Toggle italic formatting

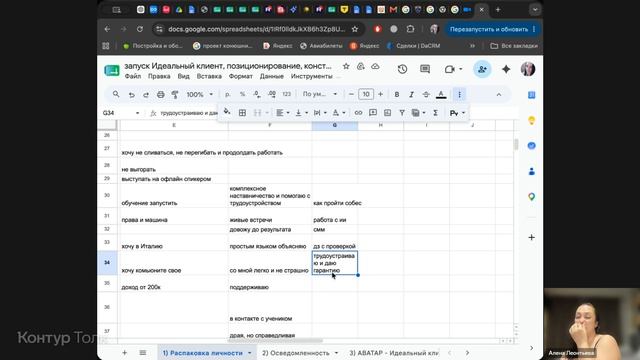click(x=411, y=94)
